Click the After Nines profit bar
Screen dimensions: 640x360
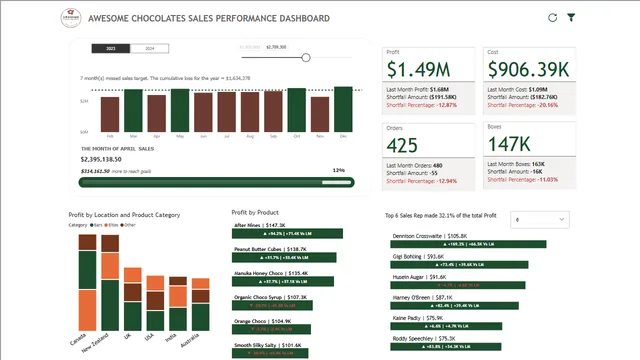pos(287,233)
